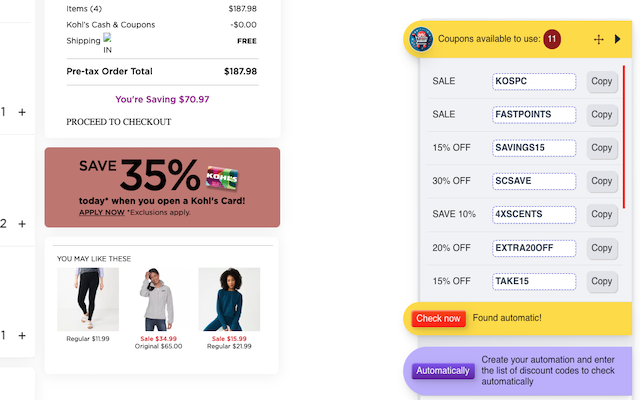
Task: Select the TAKE15 code field
Action: point(534,281)
